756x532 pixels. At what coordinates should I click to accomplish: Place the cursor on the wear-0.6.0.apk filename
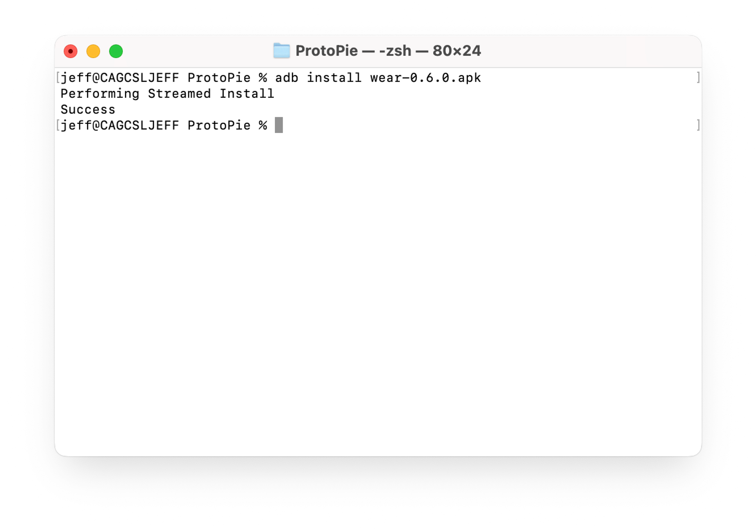point(425,78)
